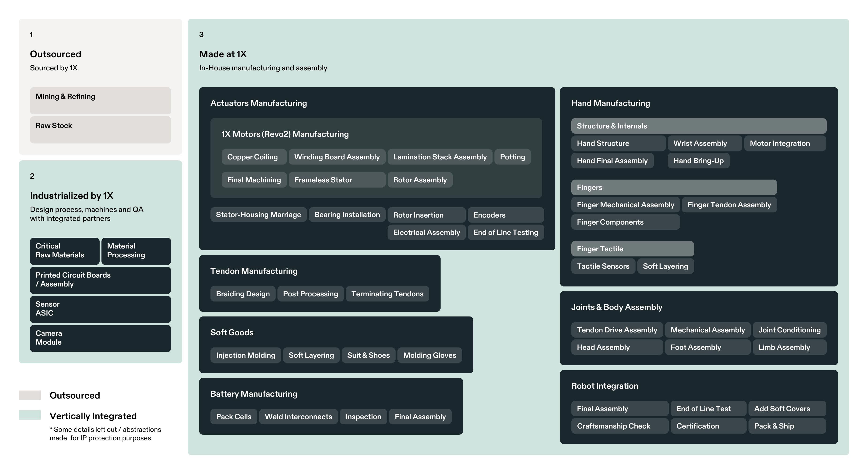Image resolution: width=868 pixels, height=474 pixels.
Task: Click the Pack & Ship chip
Action: click(x=787, y=426)
